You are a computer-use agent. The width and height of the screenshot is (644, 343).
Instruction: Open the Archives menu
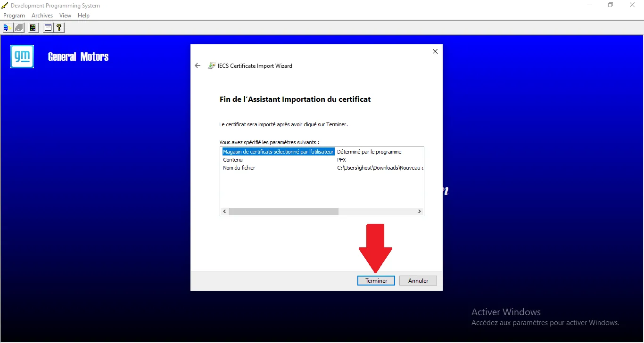pyautogui.click(x=42, y=16)
